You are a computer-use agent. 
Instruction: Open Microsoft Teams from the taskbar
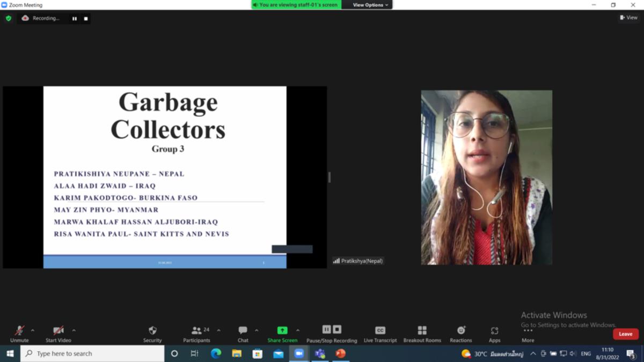click(320, 353)
